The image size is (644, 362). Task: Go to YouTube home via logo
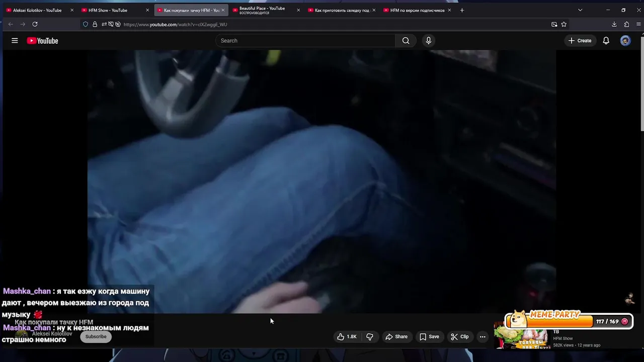tap(42, 41)
